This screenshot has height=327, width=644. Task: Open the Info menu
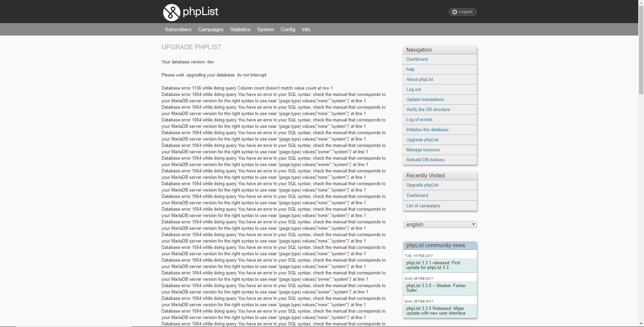point(306,30)
